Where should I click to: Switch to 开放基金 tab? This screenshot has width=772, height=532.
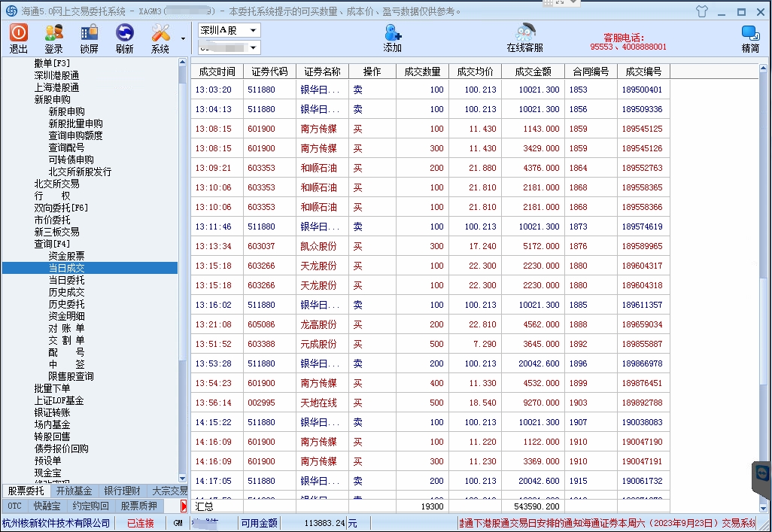[x=74, y=491]
